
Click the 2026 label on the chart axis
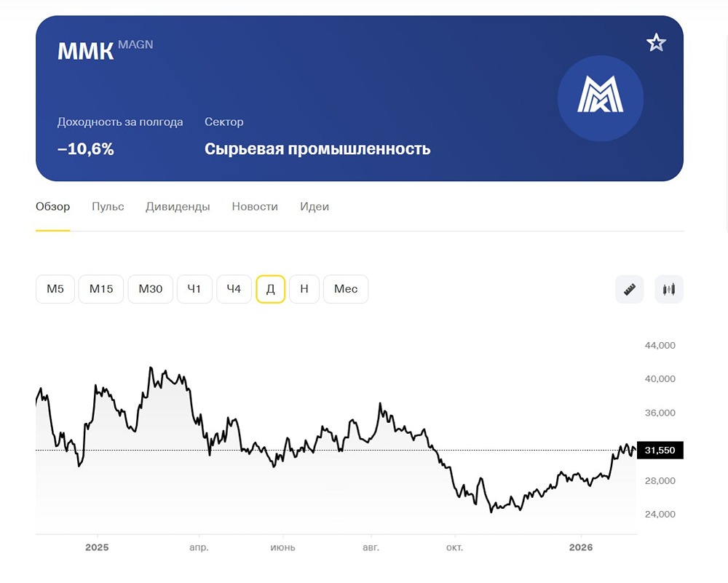580,547
